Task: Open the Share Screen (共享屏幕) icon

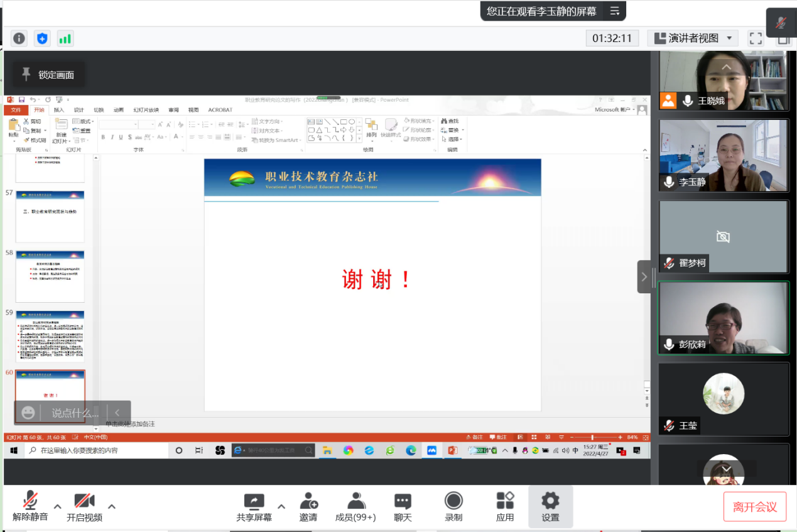Action: [254, 506]
